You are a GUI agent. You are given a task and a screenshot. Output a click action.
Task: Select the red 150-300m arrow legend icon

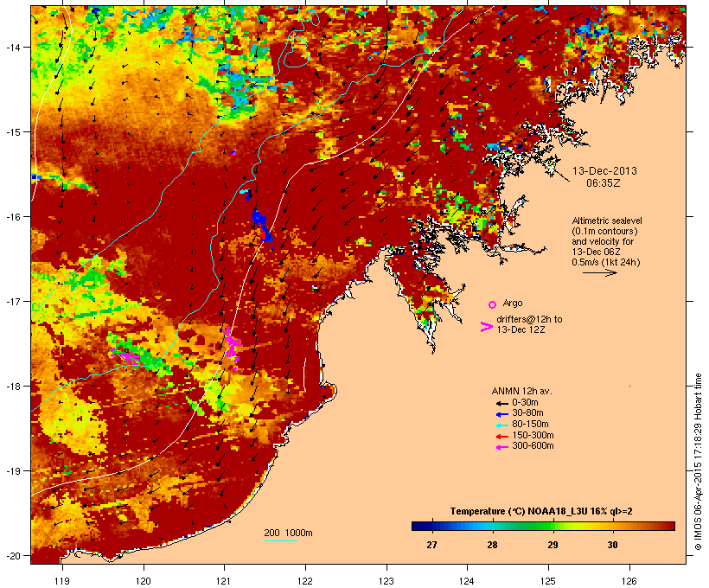pos(501,437)
